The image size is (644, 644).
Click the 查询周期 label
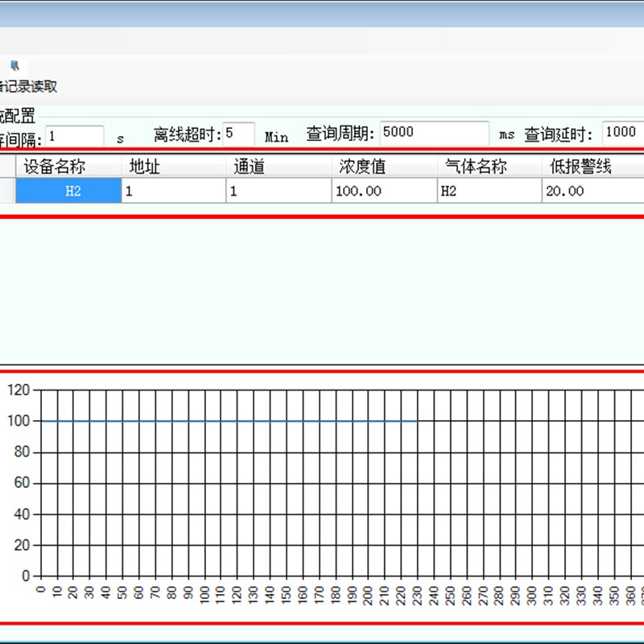tap(340, 134)
